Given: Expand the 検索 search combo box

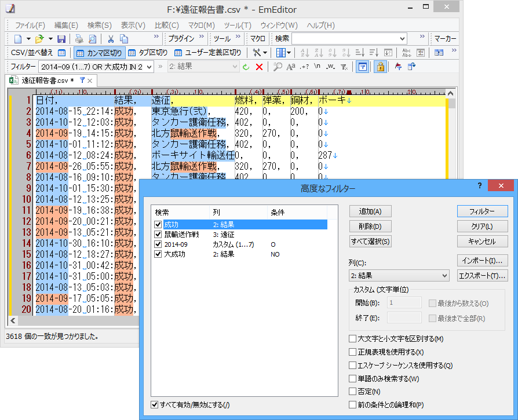Looking at the screenshot, I should [x=402, y=39].
